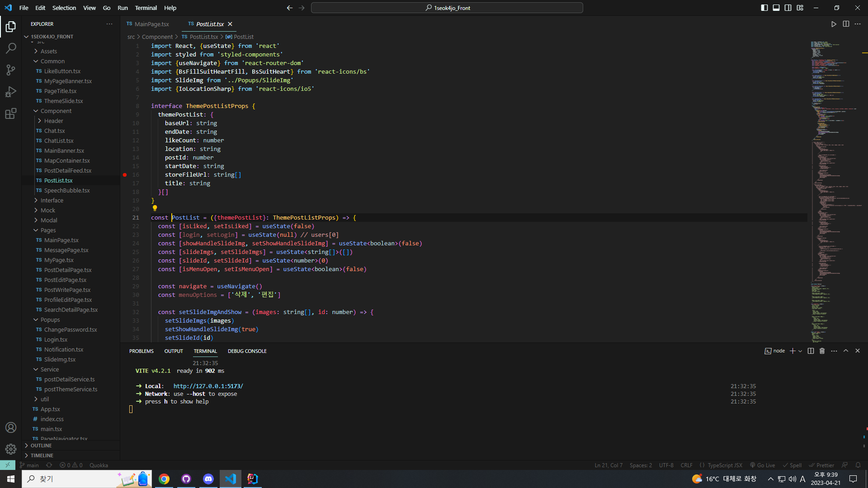Open the Extensions view

[11, 113]
